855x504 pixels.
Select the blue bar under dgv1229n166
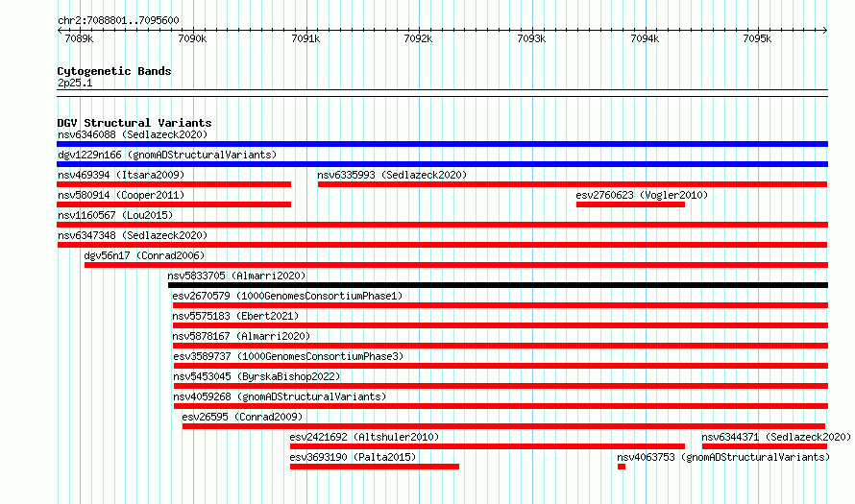point(442,164)
